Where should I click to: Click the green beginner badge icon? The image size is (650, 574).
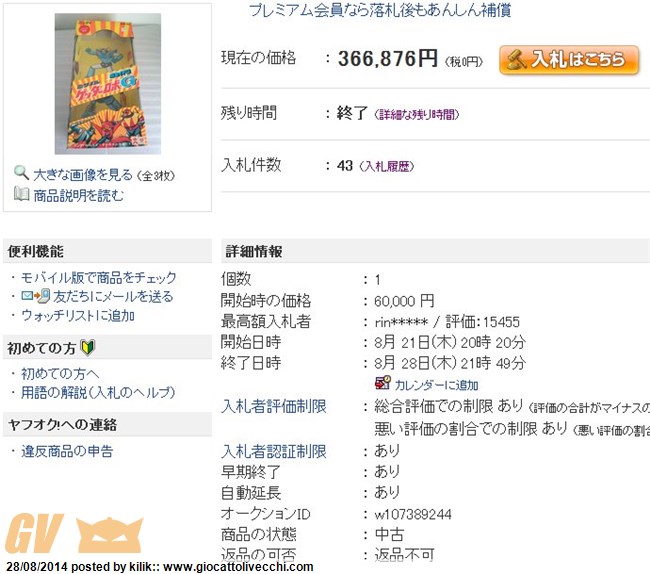[x=88, y=347]
